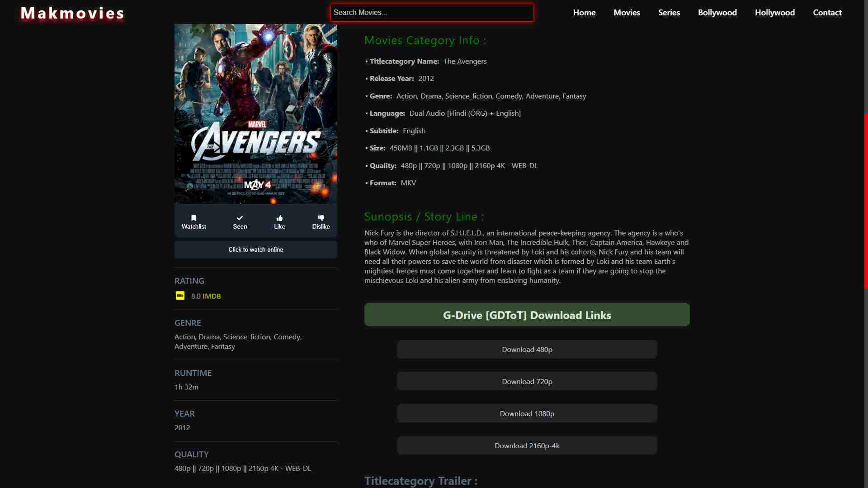The image size is (868, 488).
Task: Click Download 480p button
Action: click(526, 348)
